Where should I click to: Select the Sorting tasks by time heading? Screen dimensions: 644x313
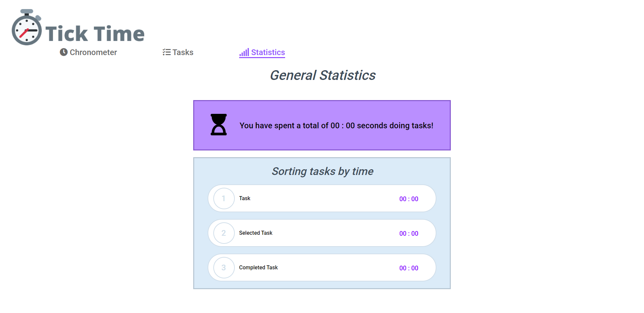322,171
